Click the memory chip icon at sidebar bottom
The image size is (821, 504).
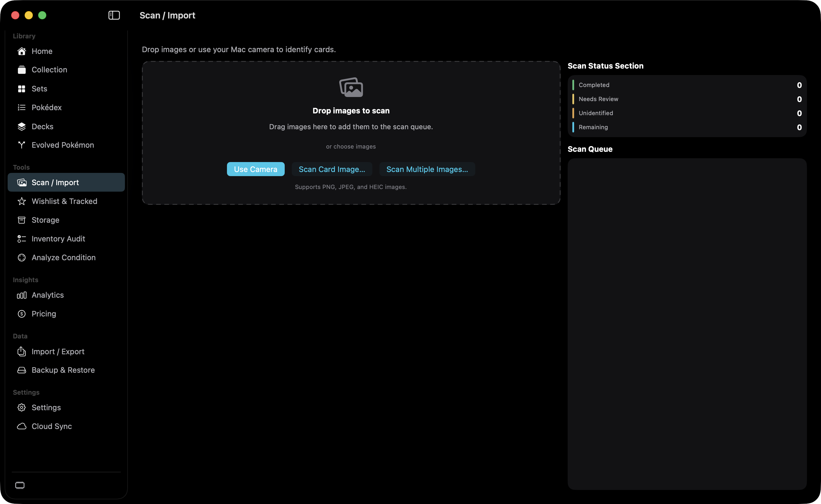pyautogui.click(x=20, y=485)
